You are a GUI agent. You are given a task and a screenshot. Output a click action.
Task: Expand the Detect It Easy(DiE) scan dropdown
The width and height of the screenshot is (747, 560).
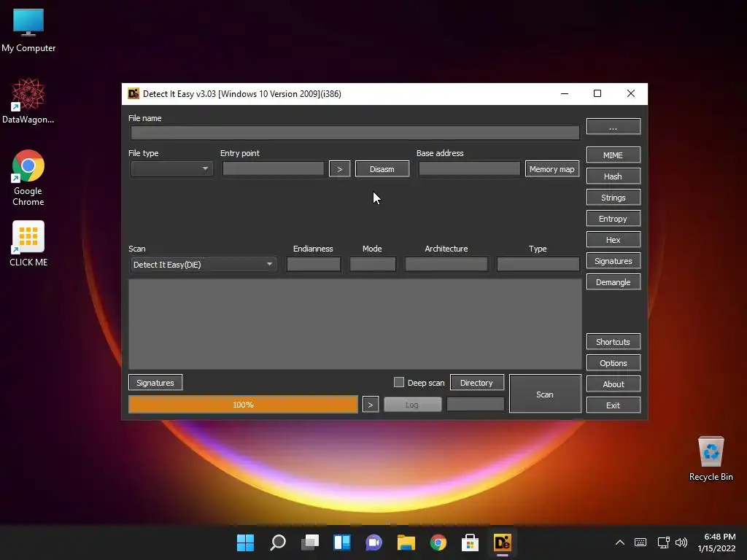204,264
